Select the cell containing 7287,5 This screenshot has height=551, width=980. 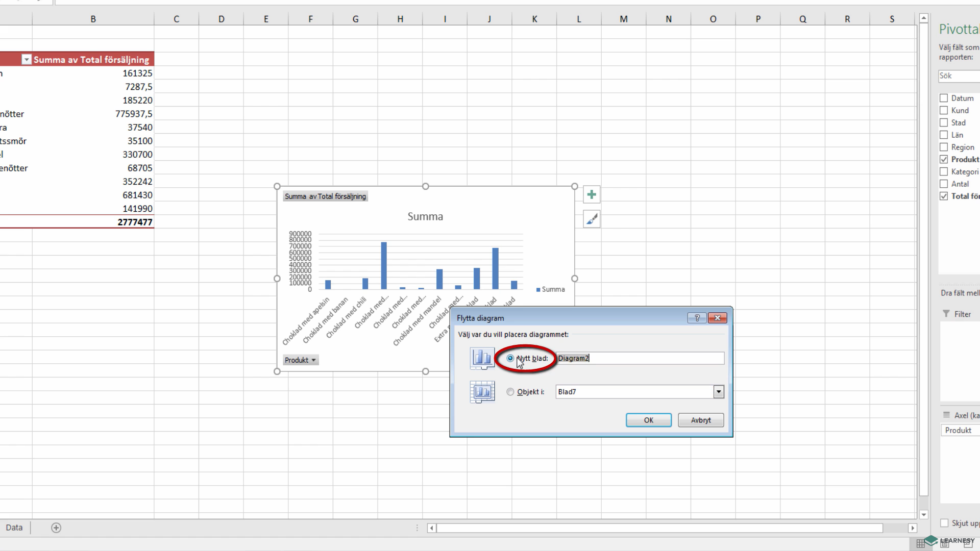pos(93,87)
